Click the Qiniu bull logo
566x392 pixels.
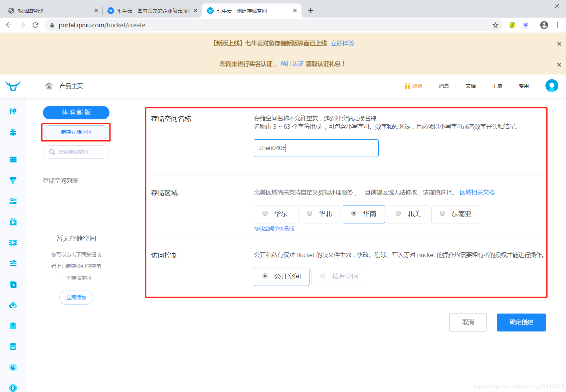click(x=13, y=86)
